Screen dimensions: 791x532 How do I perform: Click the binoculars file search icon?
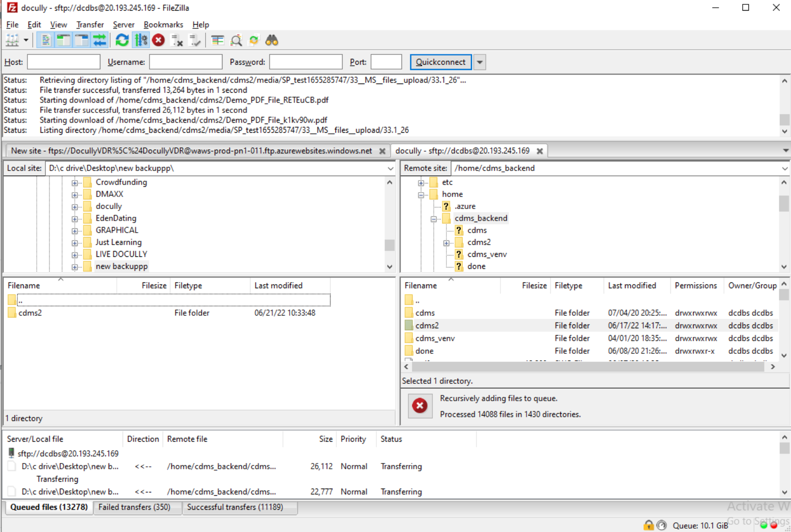point(272,41)
